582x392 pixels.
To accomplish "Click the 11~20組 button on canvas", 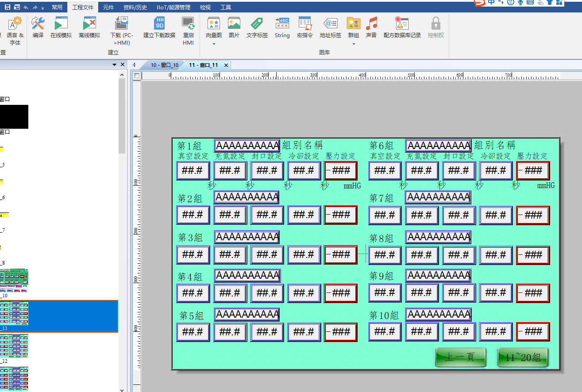I will tap(523, 357).
